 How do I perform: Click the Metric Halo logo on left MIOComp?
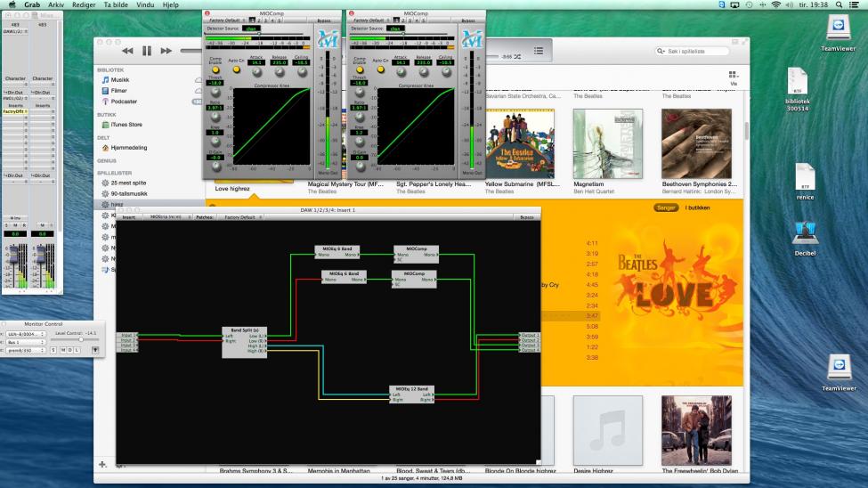pos(328,39)
